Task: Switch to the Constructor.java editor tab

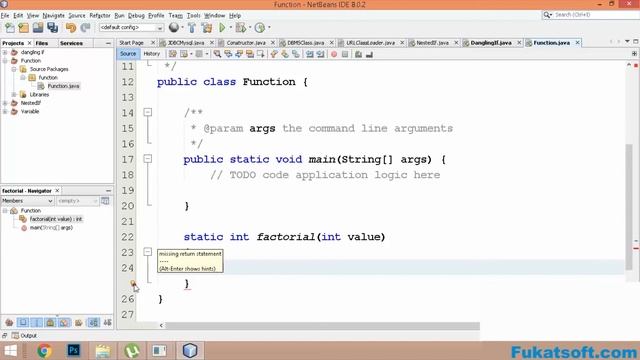Action: [x=246, y=42]
